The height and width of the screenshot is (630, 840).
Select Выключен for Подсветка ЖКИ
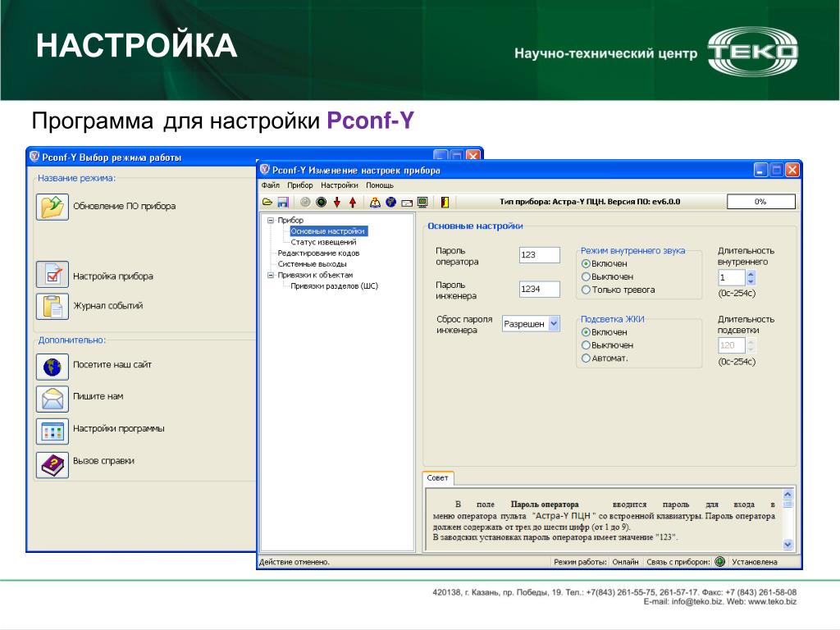[586, 345]
